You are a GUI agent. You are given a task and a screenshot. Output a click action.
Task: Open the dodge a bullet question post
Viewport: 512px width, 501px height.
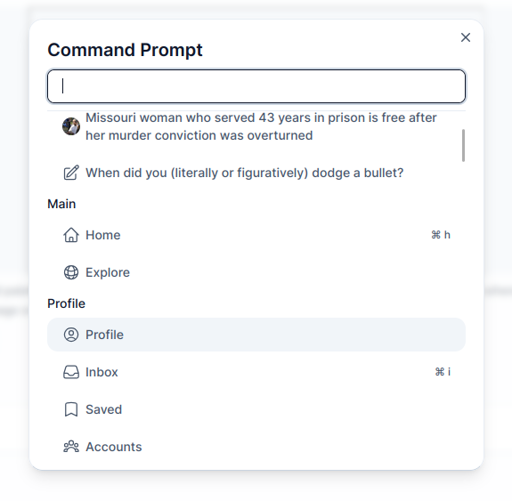(x=256, y=173)
